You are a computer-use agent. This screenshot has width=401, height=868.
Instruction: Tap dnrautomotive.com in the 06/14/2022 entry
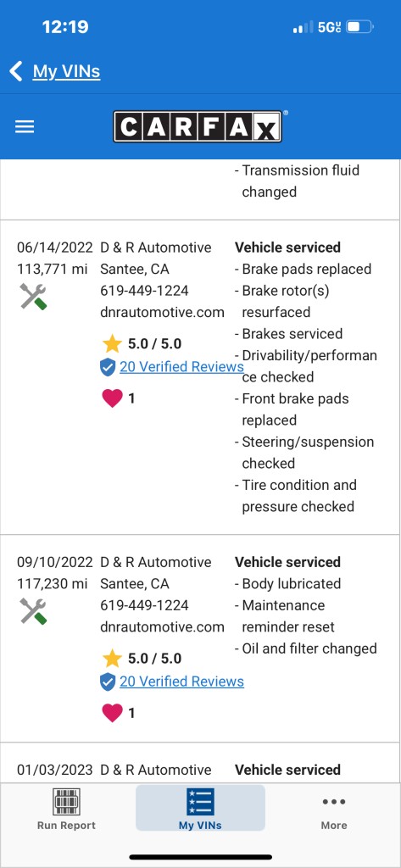tap(162, 312)
